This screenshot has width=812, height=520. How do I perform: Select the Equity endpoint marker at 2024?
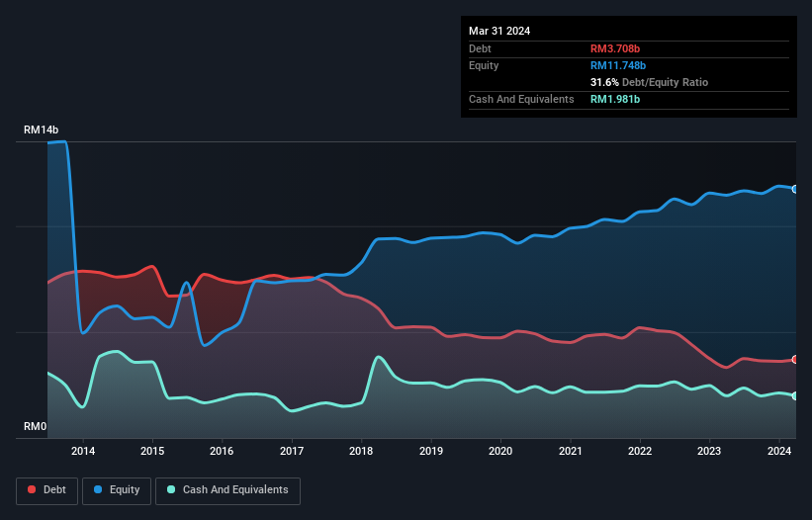coord(795,190)
